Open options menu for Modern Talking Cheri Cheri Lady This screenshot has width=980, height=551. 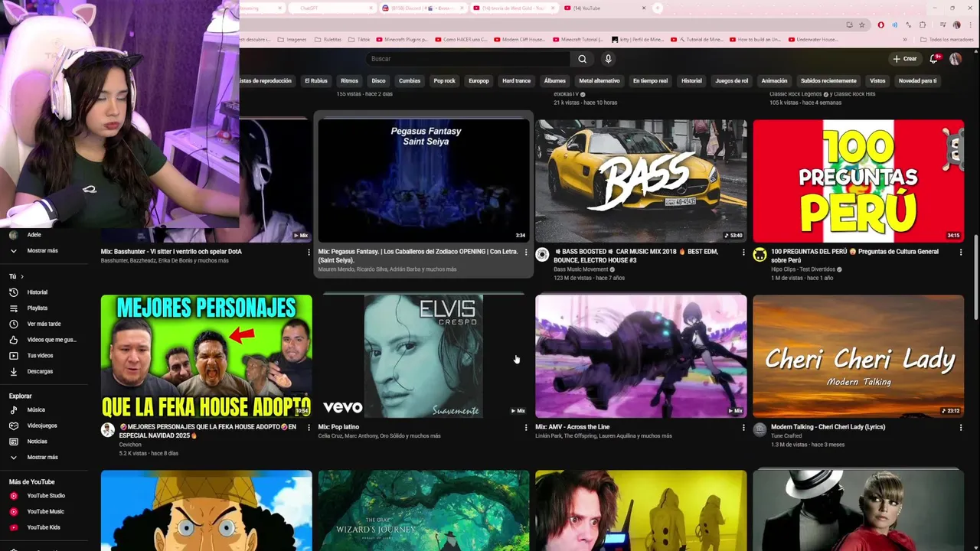[961, 427]
